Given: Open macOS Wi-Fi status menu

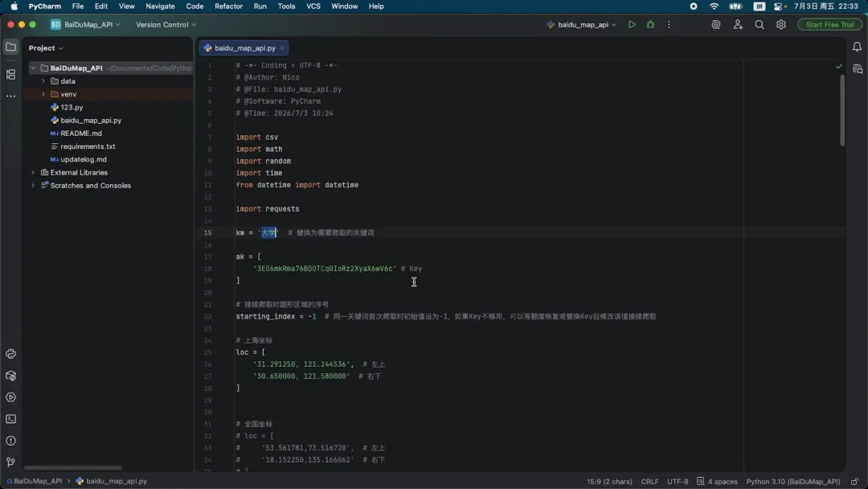Looking at the screenshot, I should coord(714,6).
